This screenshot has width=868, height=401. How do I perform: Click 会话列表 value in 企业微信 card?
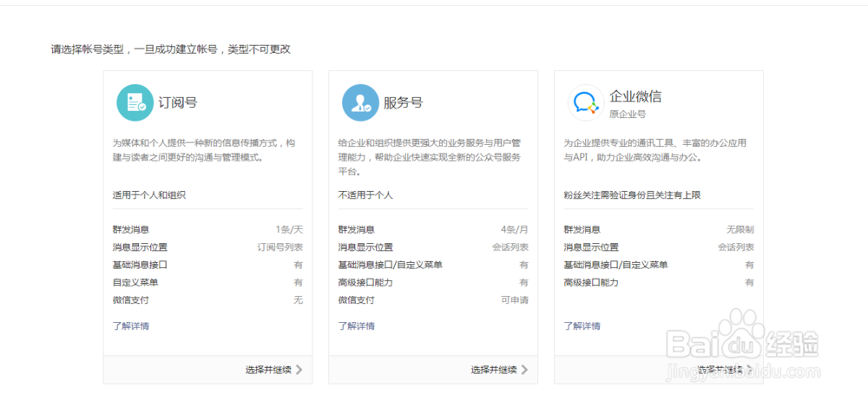coord(736,247)
